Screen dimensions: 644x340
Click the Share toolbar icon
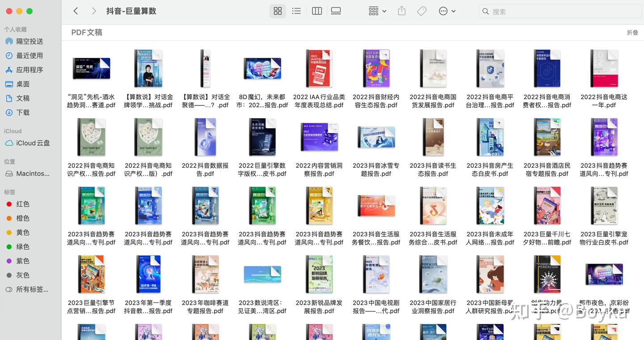[x=402, y=11]
